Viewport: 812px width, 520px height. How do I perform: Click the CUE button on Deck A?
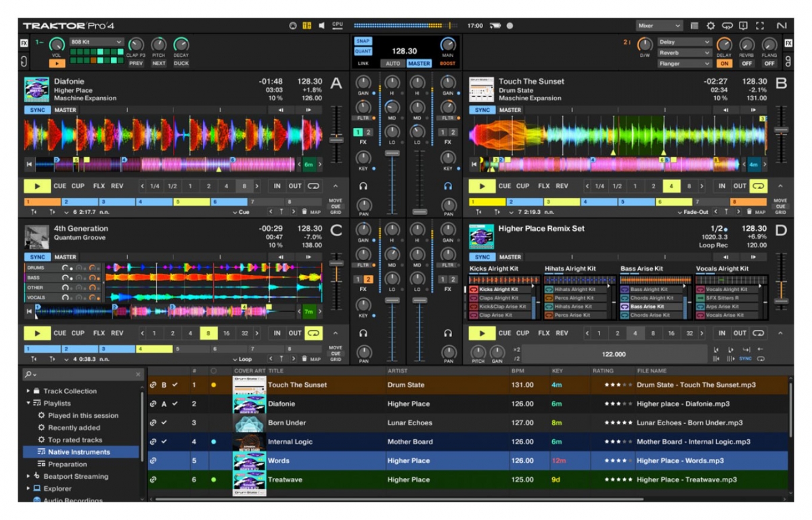(x=60, y=186)
